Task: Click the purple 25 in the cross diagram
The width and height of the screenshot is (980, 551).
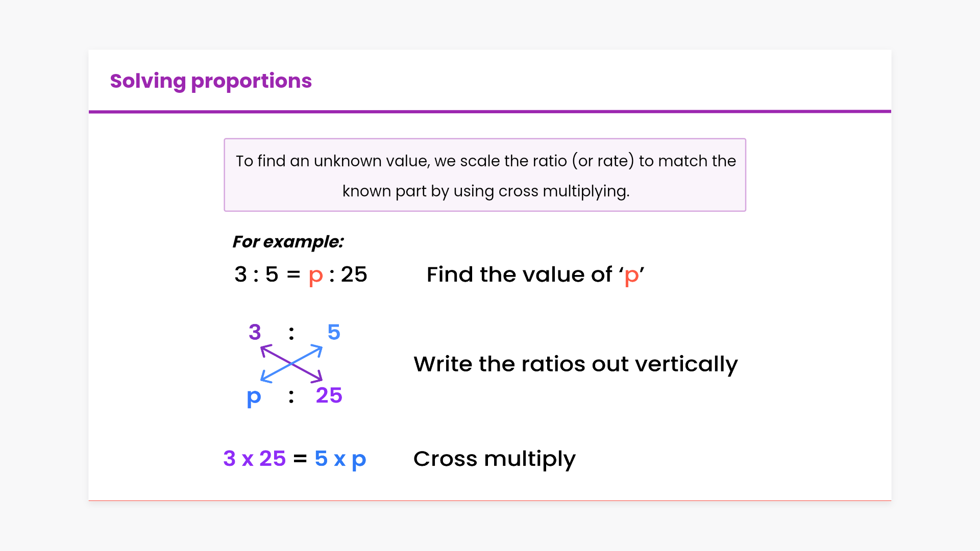Action: 329,395
